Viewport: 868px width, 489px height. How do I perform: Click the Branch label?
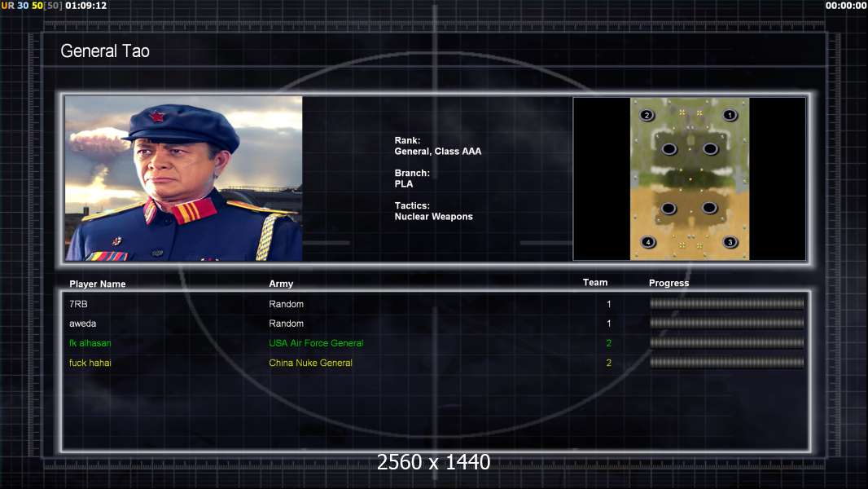[412, 173]
